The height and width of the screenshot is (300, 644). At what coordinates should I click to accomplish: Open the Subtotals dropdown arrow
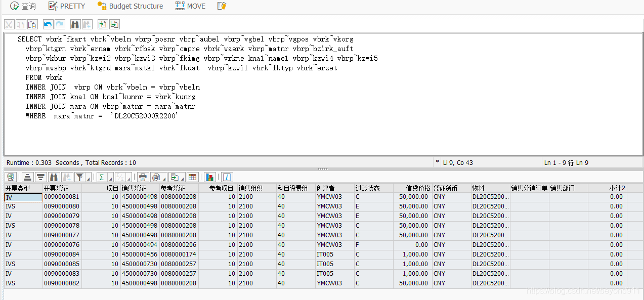point(128,179)
